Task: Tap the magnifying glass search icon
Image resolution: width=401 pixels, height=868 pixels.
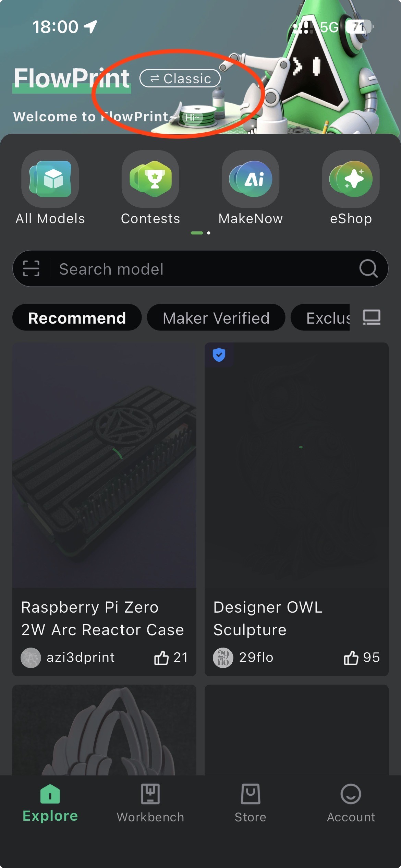Action: [368, 268]
